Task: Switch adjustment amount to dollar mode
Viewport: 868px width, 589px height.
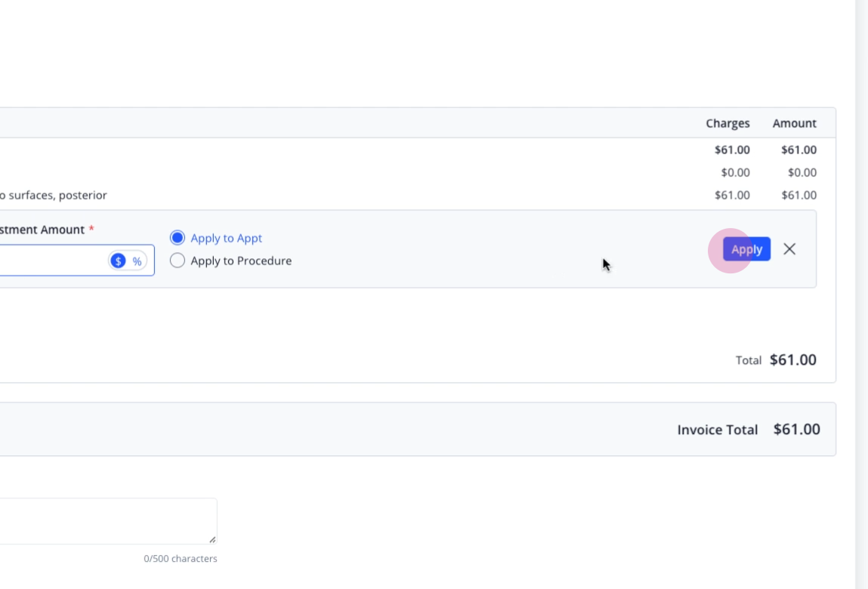Action: coord(118,261)
